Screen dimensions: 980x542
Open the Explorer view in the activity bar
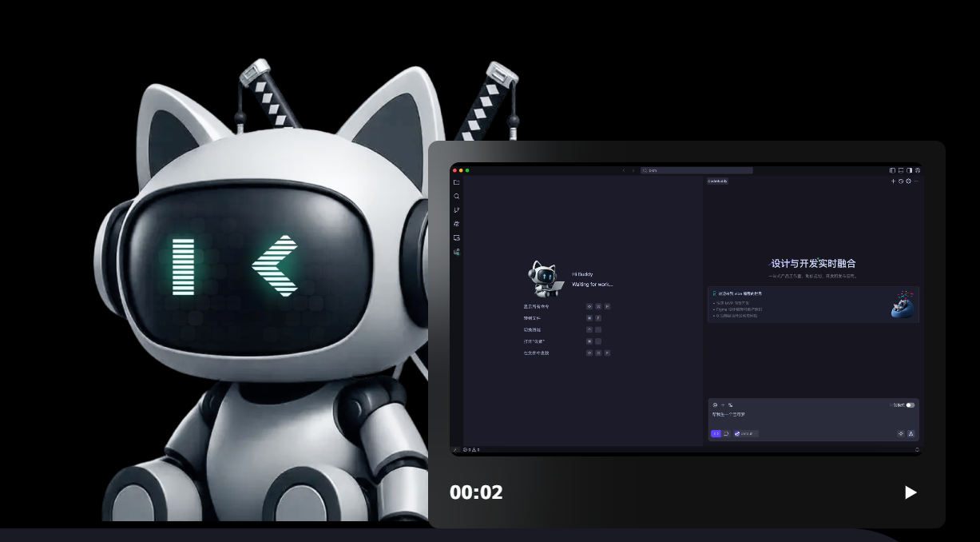(458, 181)
